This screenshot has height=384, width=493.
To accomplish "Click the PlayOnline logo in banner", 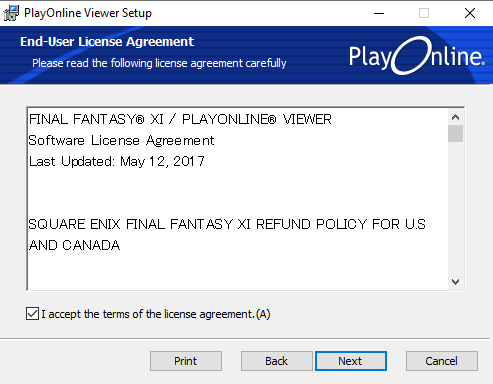I will tap(417, 55).
